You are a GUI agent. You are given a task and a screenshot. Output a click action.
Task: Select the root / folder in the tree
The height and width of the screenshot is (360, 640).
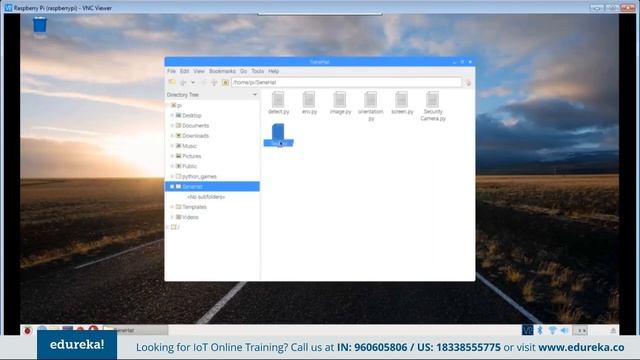[176, 227]
